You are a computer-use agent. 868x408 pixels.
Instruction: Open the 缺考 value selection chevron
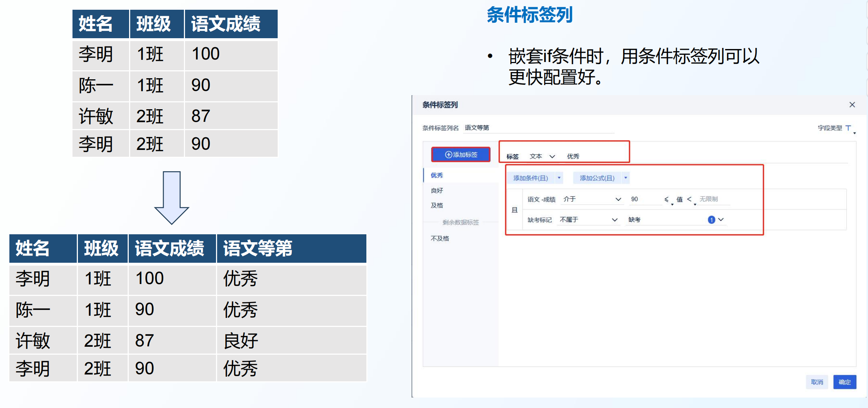[721, 219]
